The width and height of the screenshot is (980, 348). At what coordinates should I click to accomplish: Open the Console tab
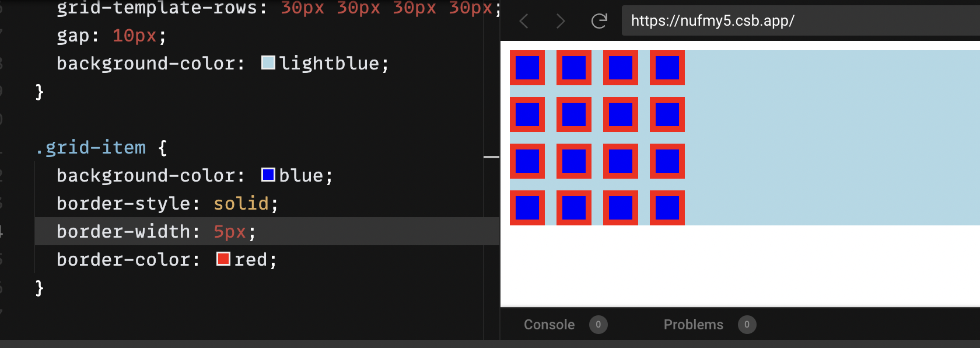[x=549, y=325]
